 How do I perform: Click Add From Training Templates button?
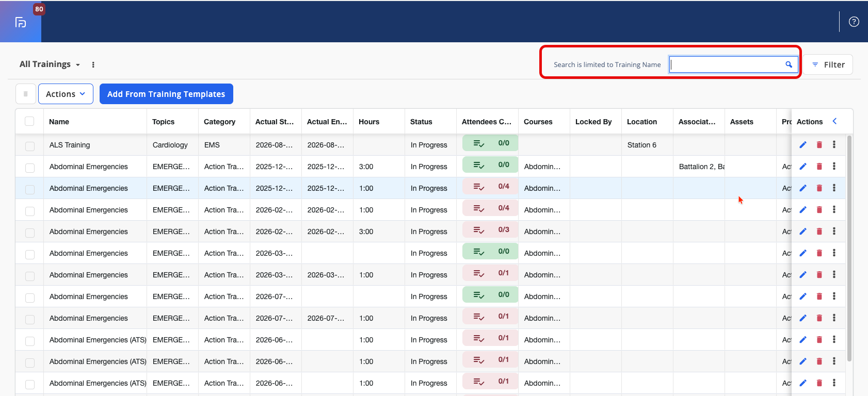tap(166, 94)
